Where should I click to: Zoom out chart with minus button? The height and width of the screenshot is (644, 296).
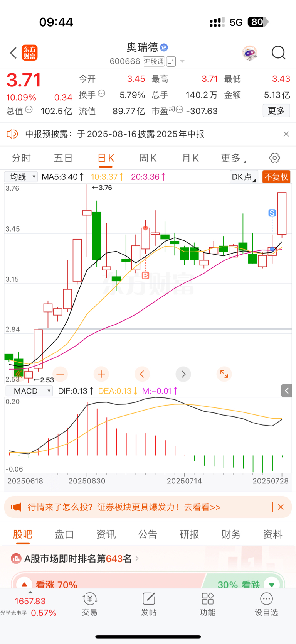coord(60,374)
